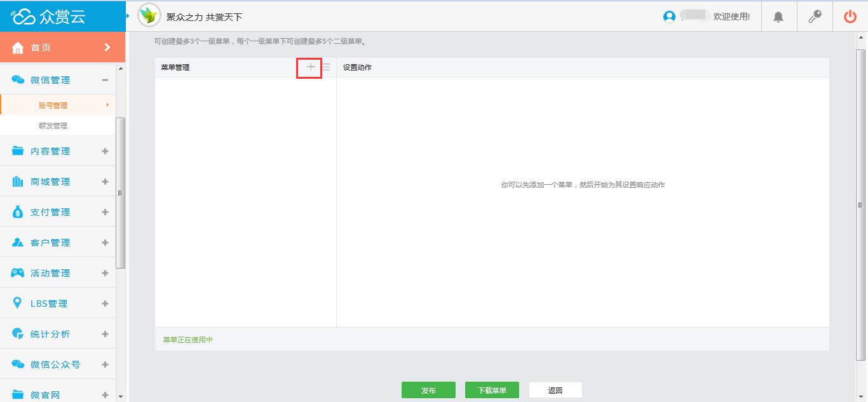Viewport: 868px width, 402px height.
Task: Open notifications bell icon
Action: (778, 17)
